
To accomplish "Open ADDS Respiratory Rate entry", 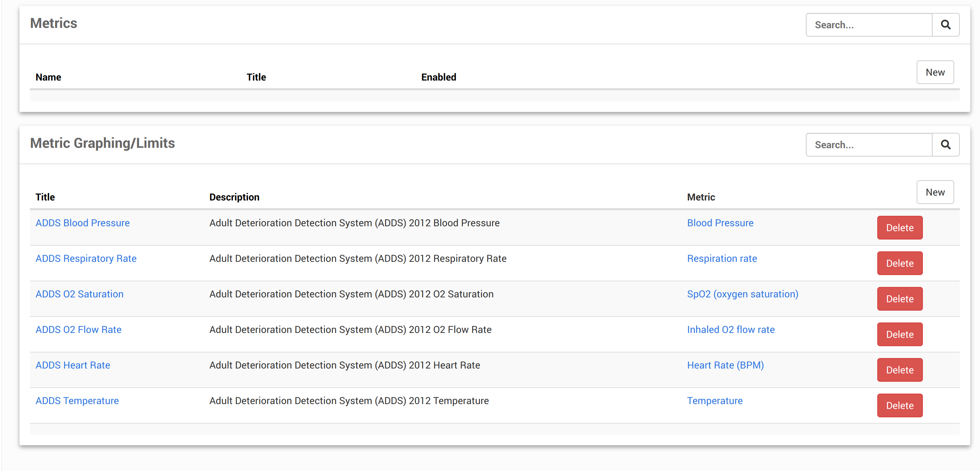I will click(x=86, y=259).
